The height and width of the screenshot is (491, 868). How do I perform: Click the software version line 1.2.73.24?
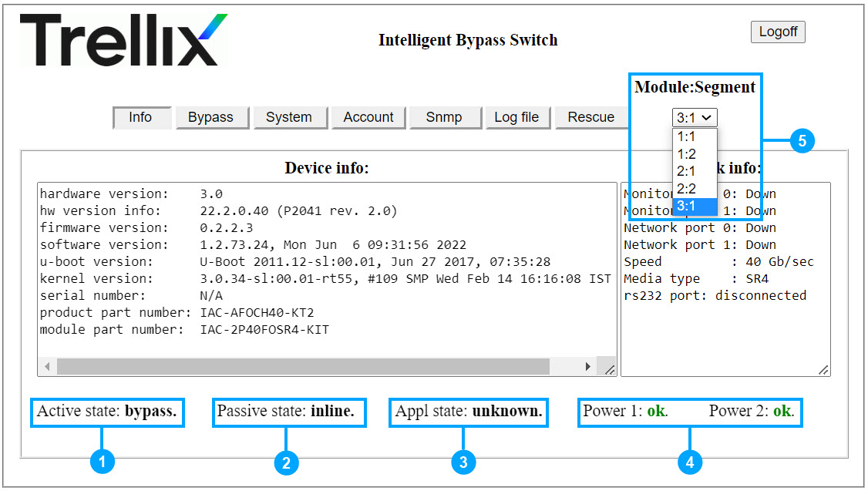click(x=253, y=244)
